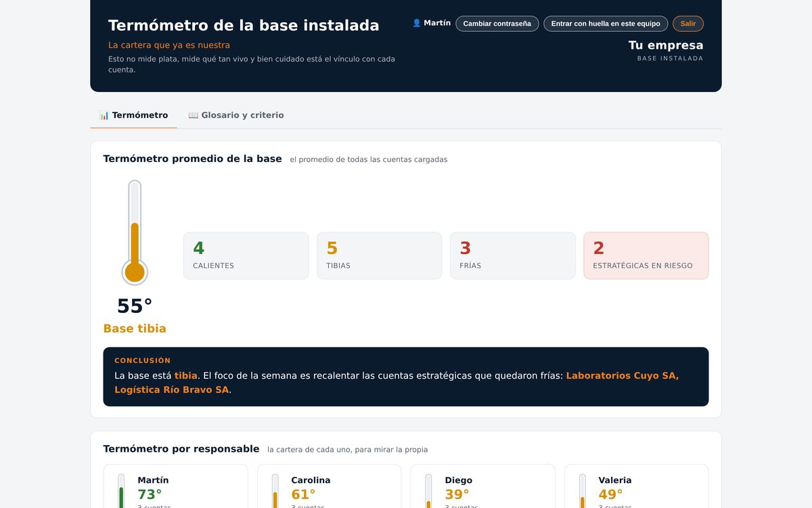
Task: Select the 2 Estratégicas en riesgo card
Action: pos(646,255)
